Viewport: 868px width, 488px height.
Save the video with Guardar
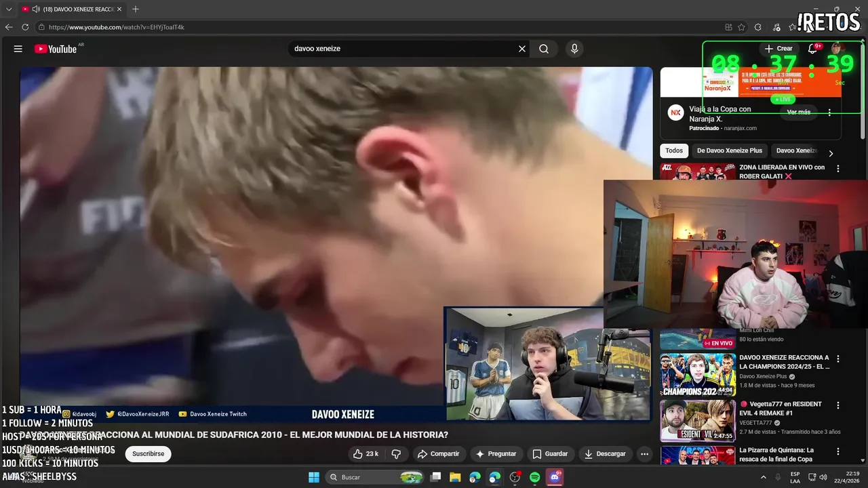[550, 453]
